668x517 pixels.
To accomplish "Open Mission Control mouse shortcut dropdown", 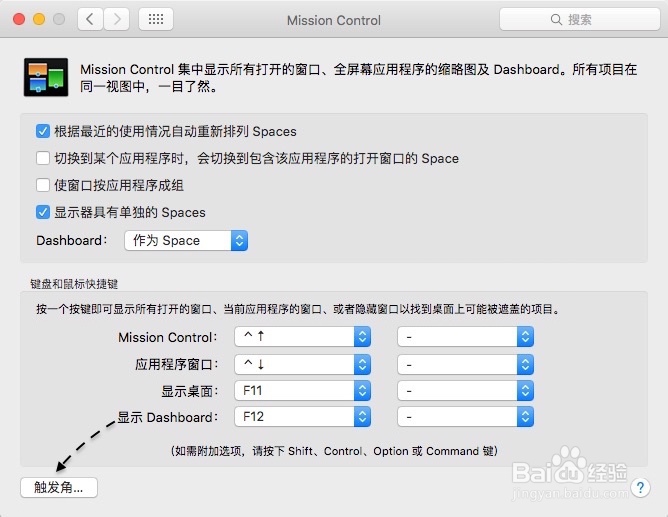I will [466, 337].
